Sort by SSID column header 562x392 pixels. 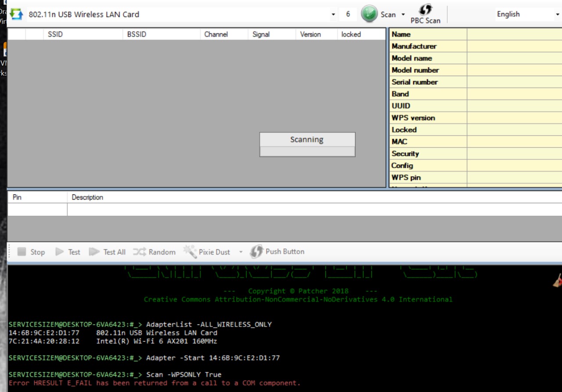point(83,34)
